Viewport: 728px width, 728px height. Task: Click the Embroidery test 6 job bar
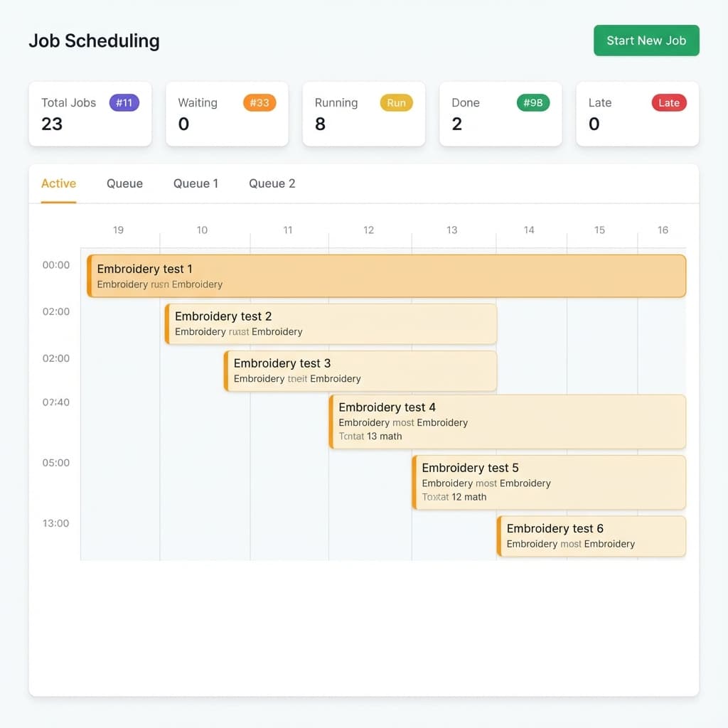click(x=591, y=536)
